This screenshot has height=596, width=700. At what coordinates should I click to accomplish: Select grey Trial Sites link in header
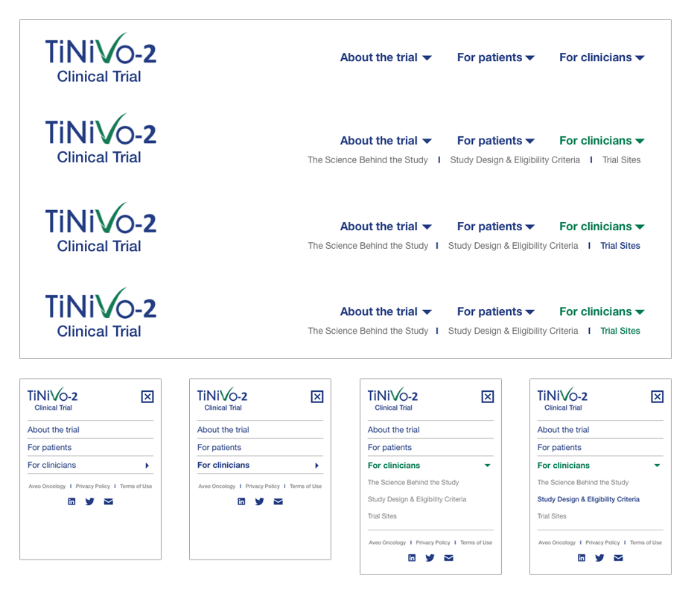coord(621,160)
